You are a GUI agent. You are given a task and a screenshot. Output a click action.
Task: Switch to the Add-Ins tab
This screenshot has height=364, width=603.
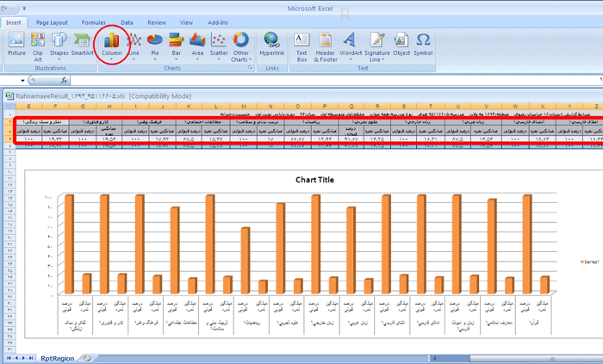pos(218,22)
